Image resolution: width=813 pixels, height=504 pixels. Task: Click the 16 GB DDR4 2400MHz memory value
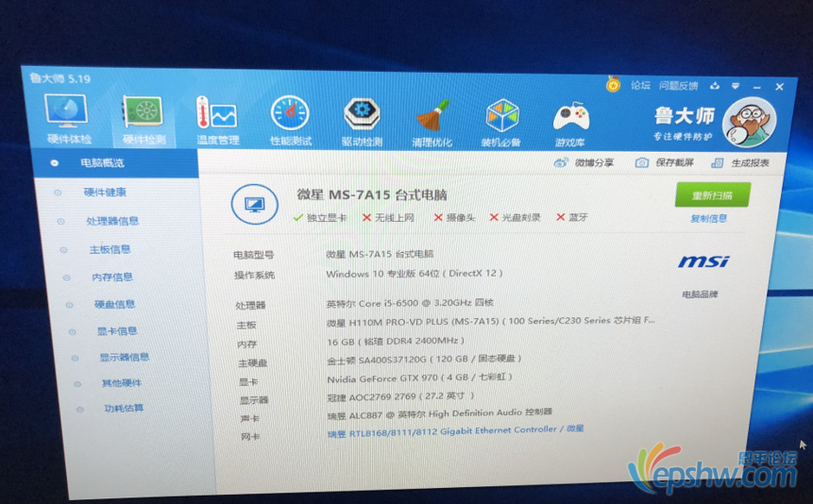395,341
